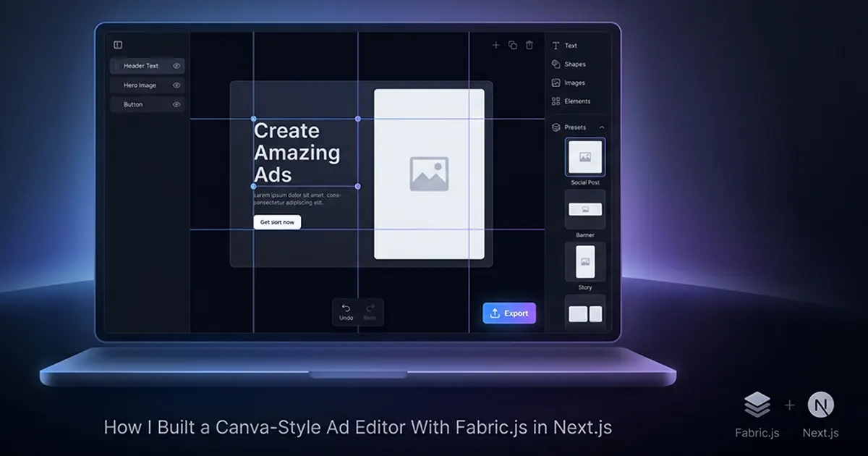Click the Next.js logo icon
Screen dimensions: 868x456
tap(820, 405)
